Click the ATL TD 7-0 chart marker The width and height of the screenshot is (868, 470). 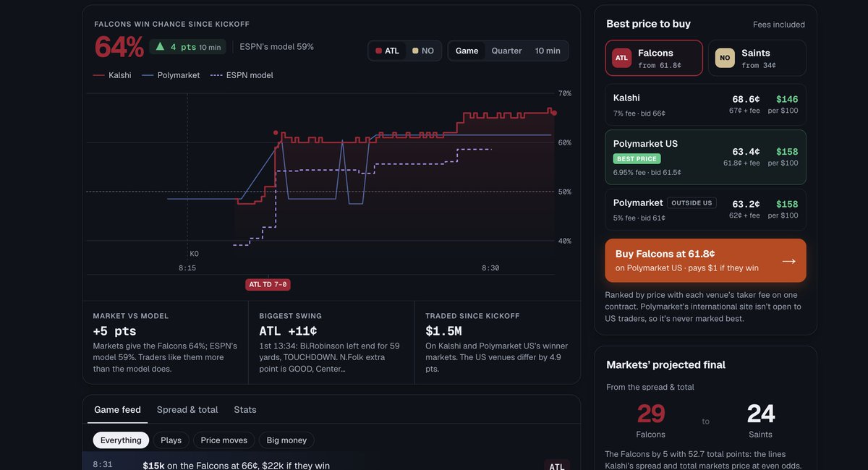click(268, 285)
